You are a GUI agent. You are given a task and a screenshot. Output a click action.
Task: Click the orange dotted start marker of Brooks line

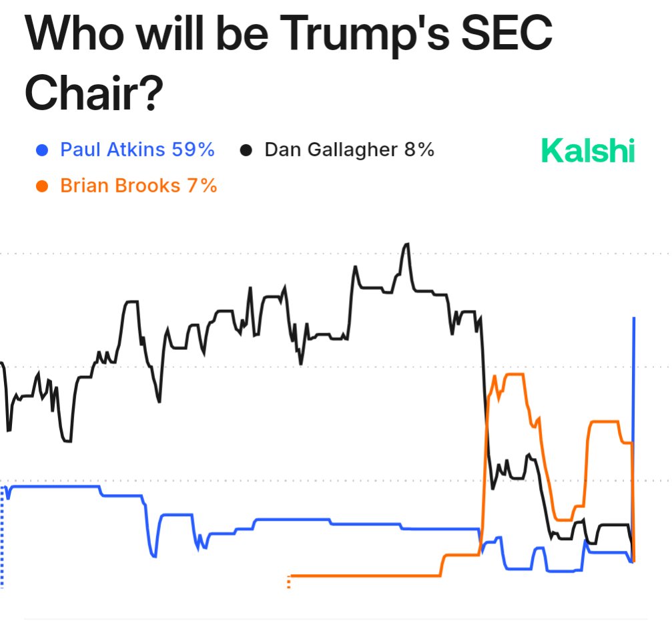(289, 582)
